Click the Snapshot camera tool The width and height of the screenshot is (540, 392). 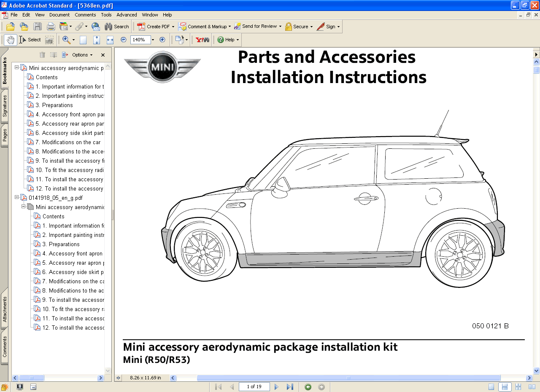49,40
